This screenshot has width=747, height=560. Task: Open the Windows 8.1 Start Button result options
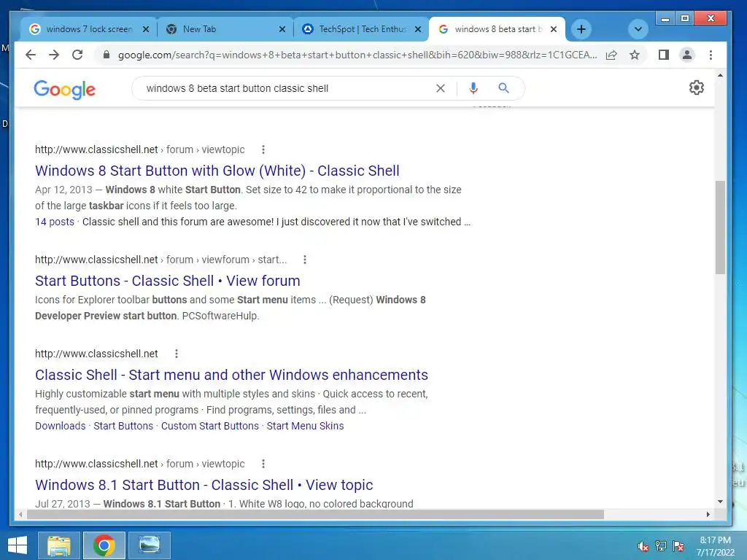(x=263, y=464)
